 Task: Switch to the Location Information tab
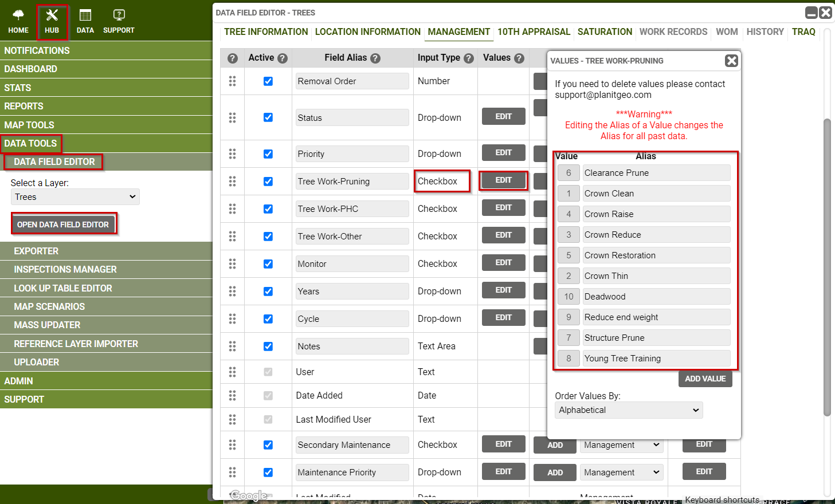pyautogui.click(x=367, y=32)
